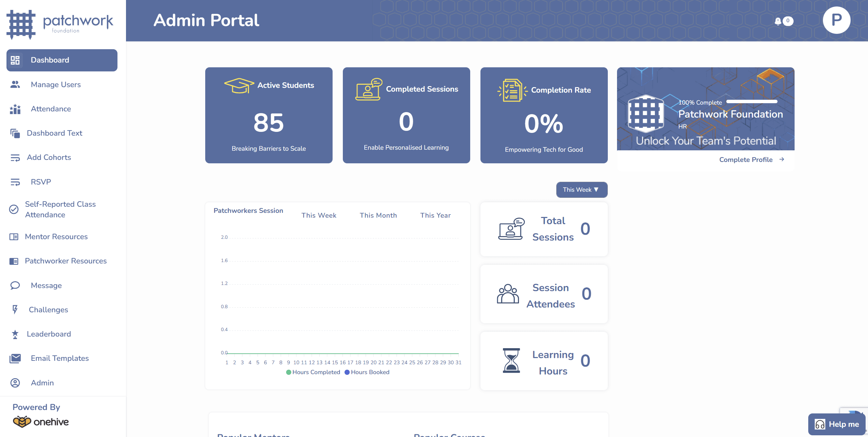The height and width of the screenshot is (437, 868).
Task: Click the 100% Complete progress bar
Action: pyautogui.click(x=752, y=101)
